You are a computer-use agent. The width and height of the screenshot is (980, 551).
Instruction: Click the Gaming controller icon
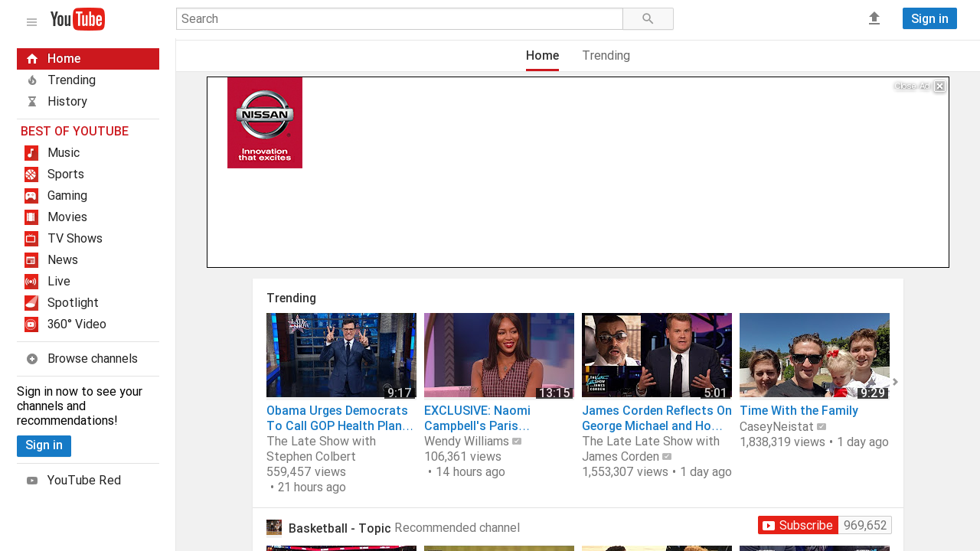click(31, 196)
